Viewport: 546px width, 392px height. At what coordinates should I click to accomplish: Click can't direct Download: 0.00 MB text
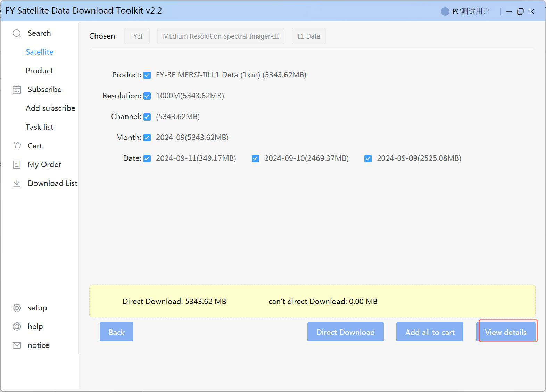click(x=323, y=301)
